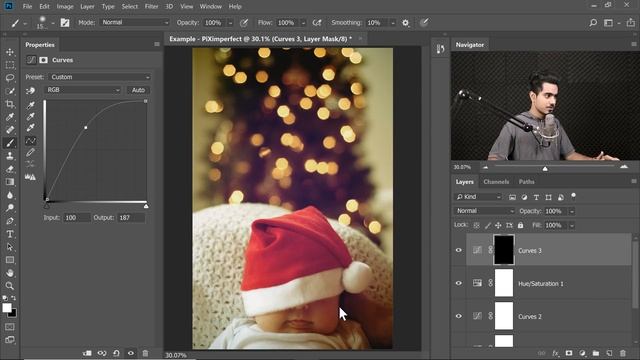Select the Hand tool
The height and width of the screenshot is (360, 640).
10,273
